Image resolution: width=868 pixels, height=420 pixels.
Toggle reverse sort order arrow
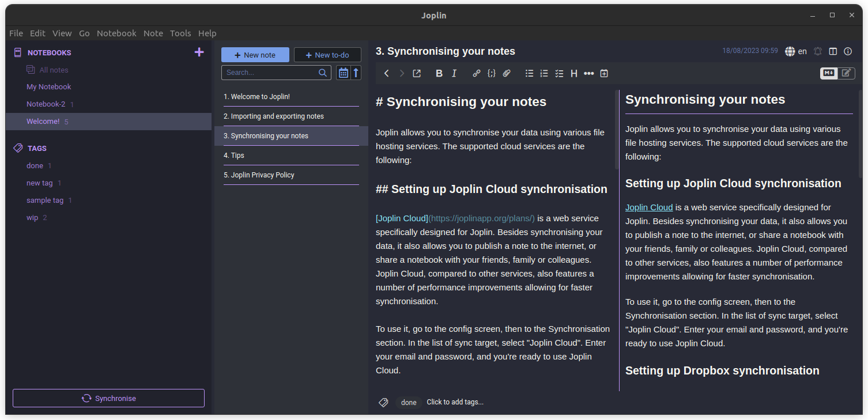pyautogui.click(x=356, y=73)
